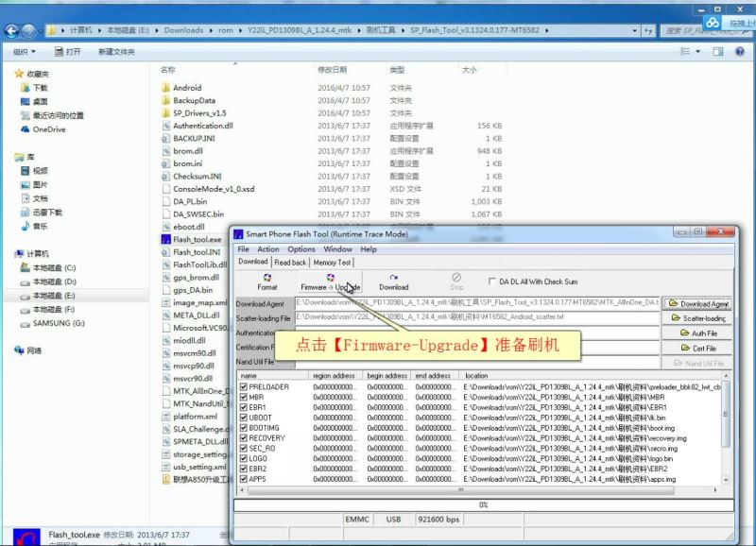
Task: Click Explorer back navigation arrow
Action: (x=11, y=31)
